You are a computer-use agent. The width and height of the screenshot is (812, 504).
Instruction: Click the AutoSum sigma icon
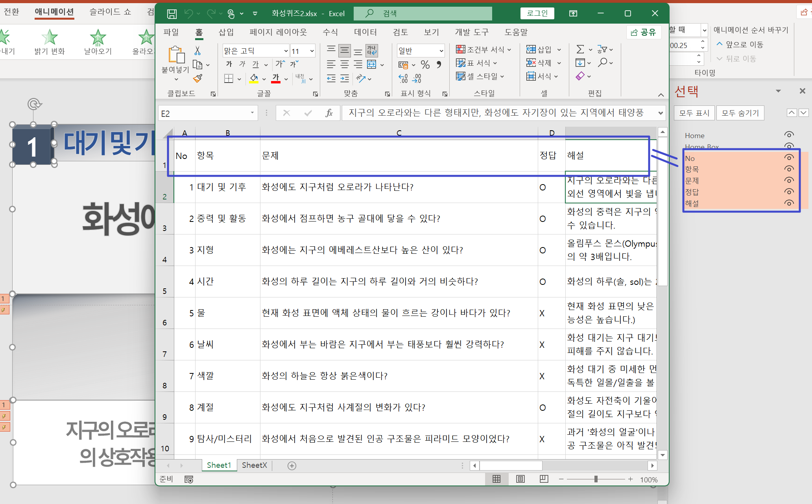pyautogui.click(x=580, y=49)
